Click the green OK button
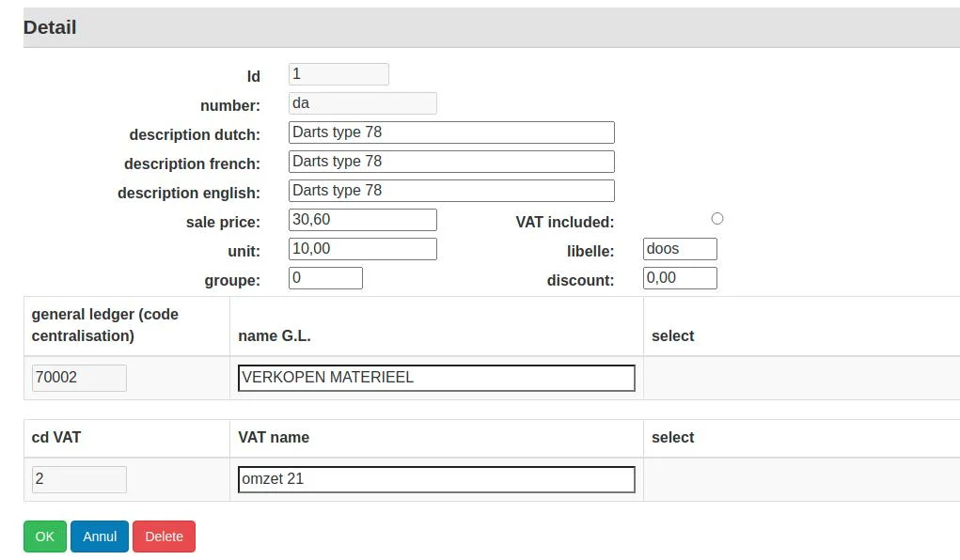 (x=44, y=537)
